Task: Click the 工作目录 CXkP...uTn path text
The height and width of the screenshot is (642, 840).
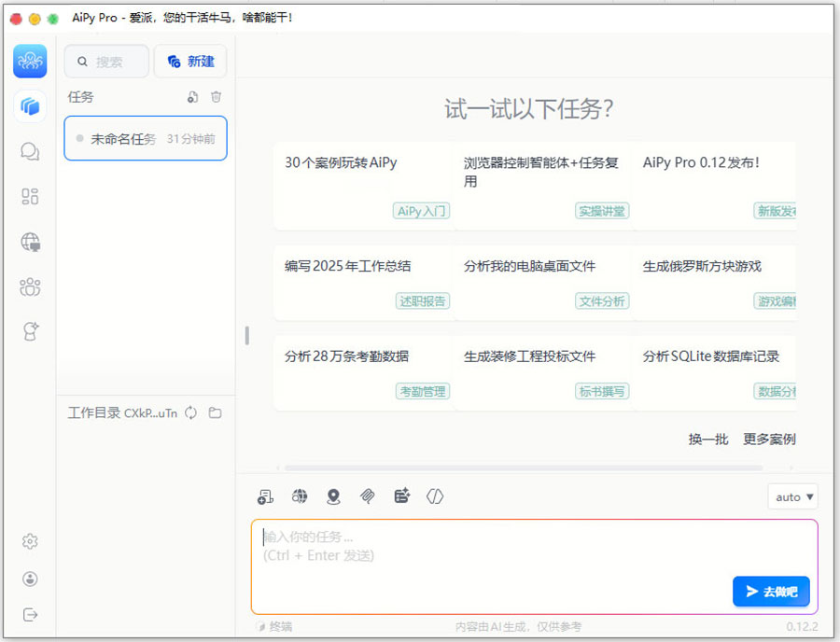Action: pos(122,412)
